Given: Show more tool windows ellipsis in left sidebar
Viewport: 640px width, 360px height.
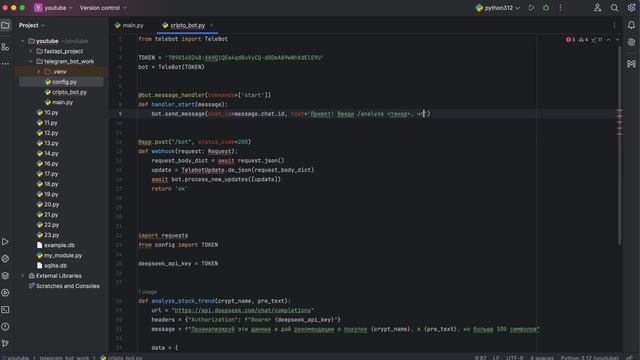Looking at the screenshot, I should coord(5,64).
